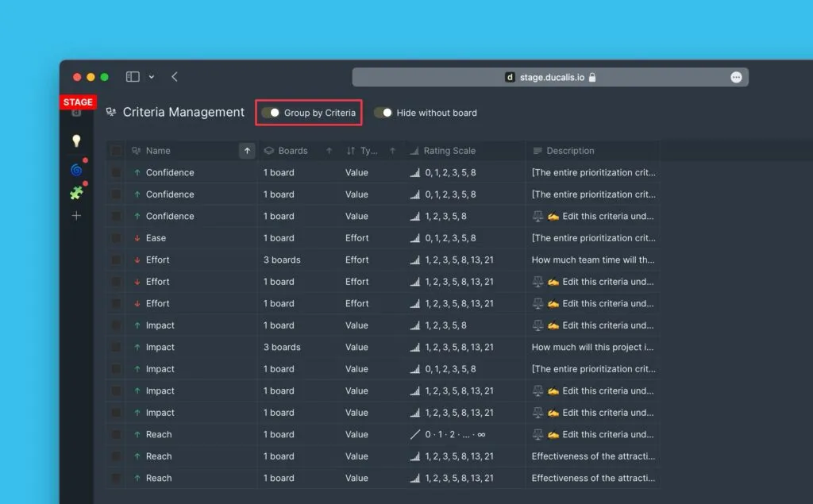Image resolution: width=813 pixels, height=504 pixels.
Task: Open the blue spiral icon in the sidebar
Action: pos(76,170)
